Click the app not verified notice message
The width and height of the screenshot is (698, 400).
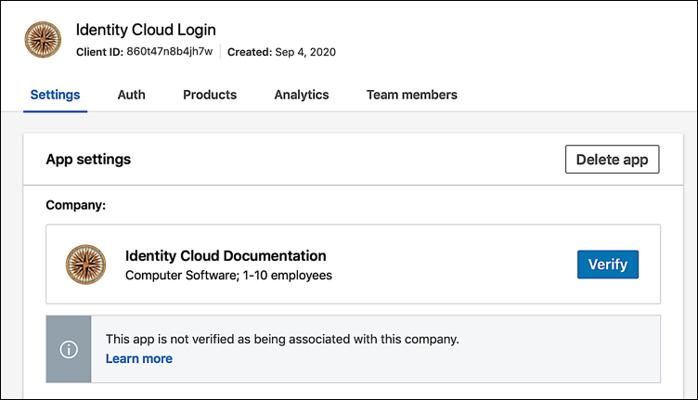coord(282,339)
